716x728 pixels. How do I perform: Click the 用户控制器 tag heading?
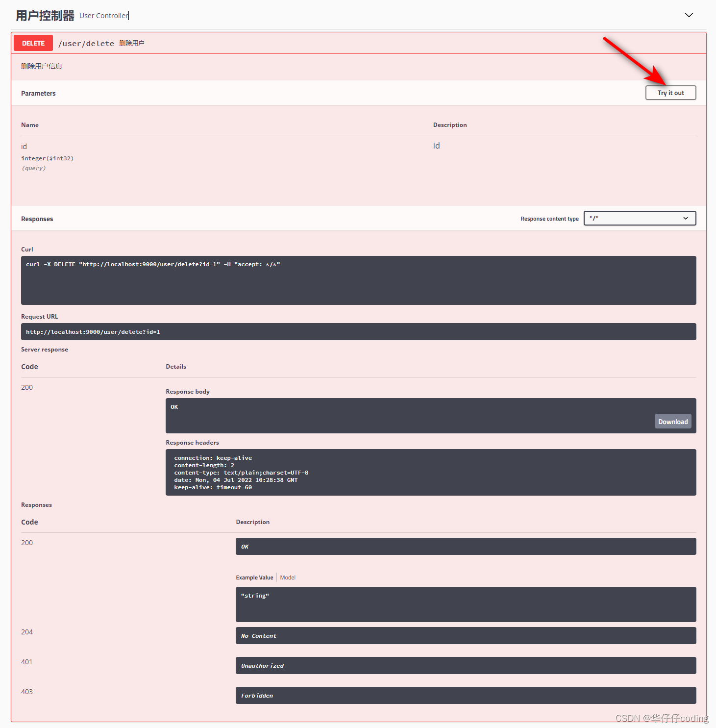coord(45,16)
